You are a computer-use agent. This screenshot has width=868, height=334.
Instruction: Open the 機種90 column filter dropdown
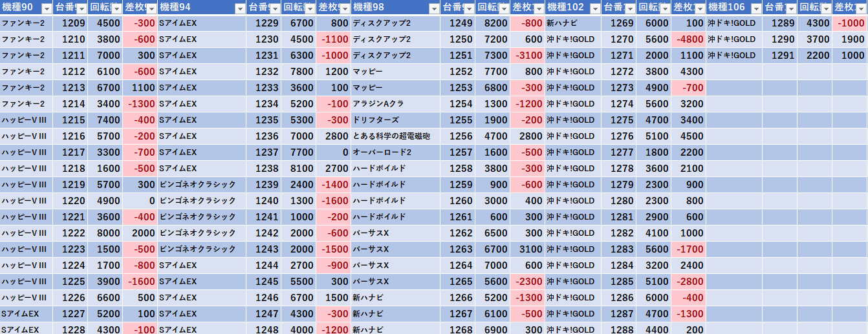click(x=46, y=8)
